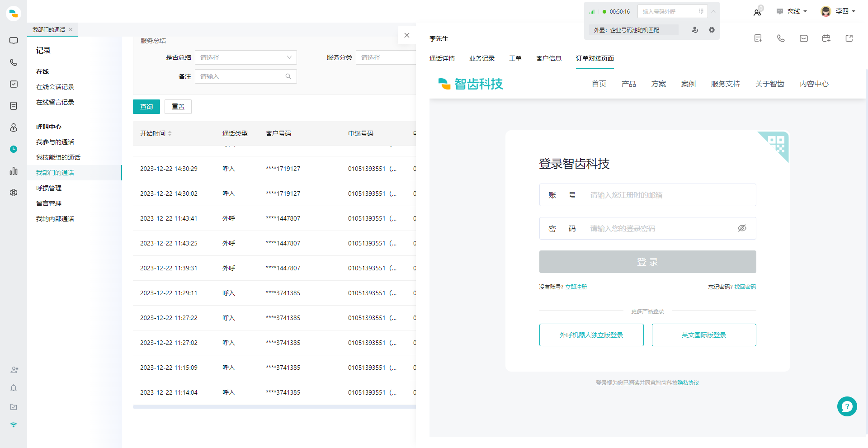868x448 pixels.
Task: Open the 服务分类 dropdown
Action: point(386,57)
